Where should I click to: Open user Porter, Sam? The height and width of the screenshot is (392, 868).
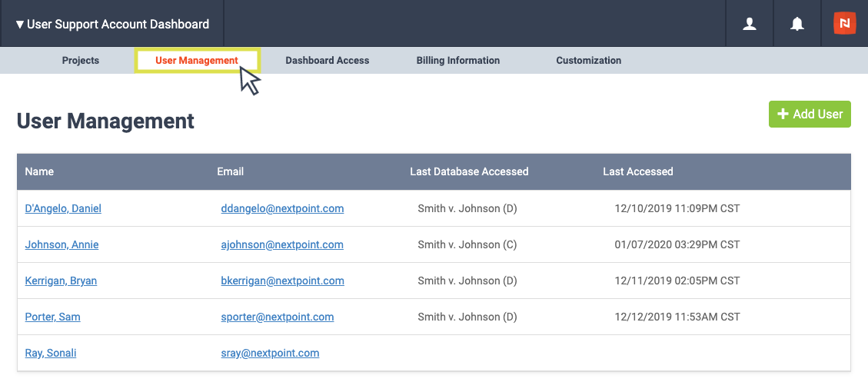[x=52, y=317]
